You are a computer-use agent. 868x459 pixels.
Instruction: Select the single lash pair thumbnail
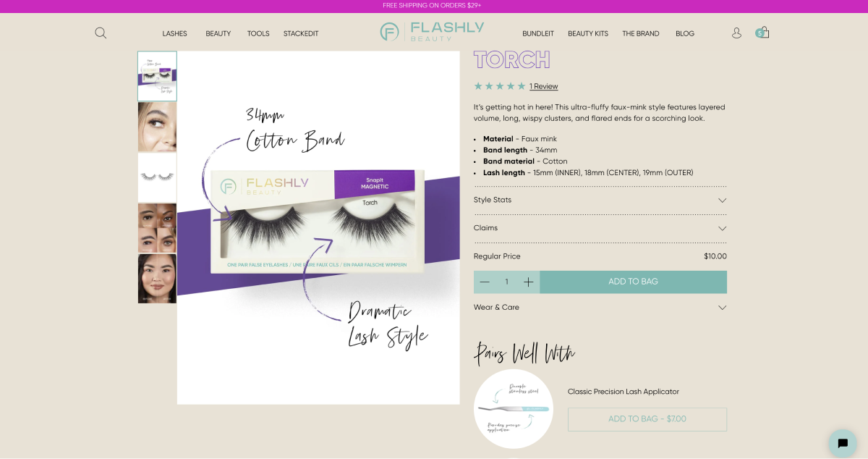(157, 177)
